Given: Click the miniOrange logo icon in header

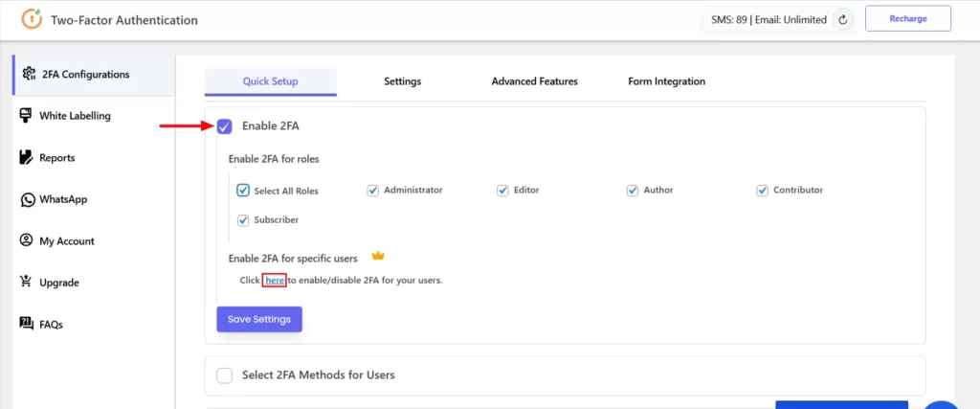Looking at the screenshot, I should 31,19.
